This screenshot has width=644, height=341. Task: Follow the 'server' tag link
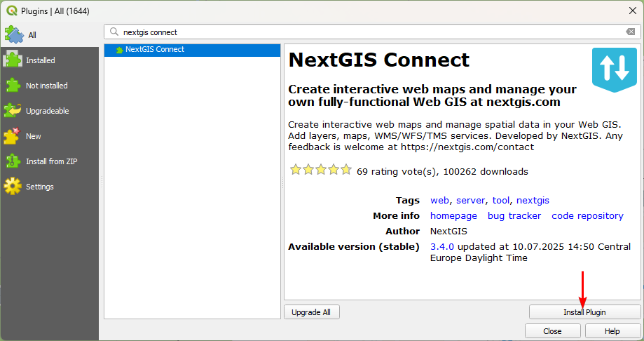(x=470, y=201)
